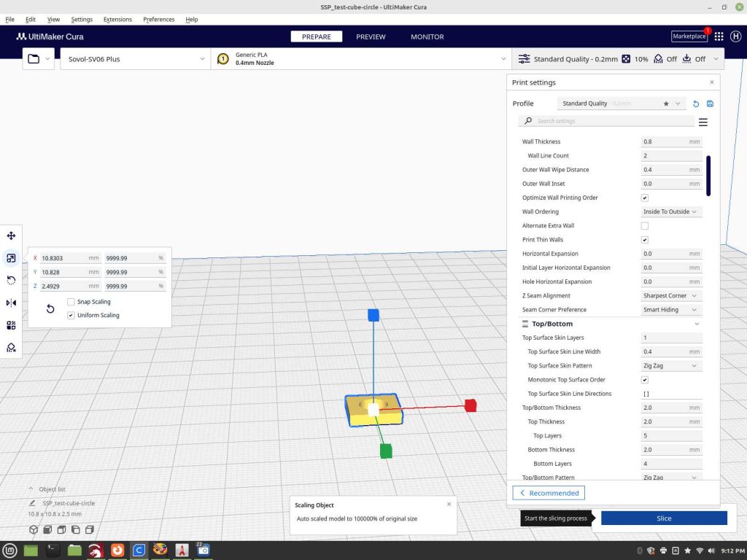Reset the profile changes icon
Image resolution: width=747 pixels, height=560 pixels.
click(696, 104)
